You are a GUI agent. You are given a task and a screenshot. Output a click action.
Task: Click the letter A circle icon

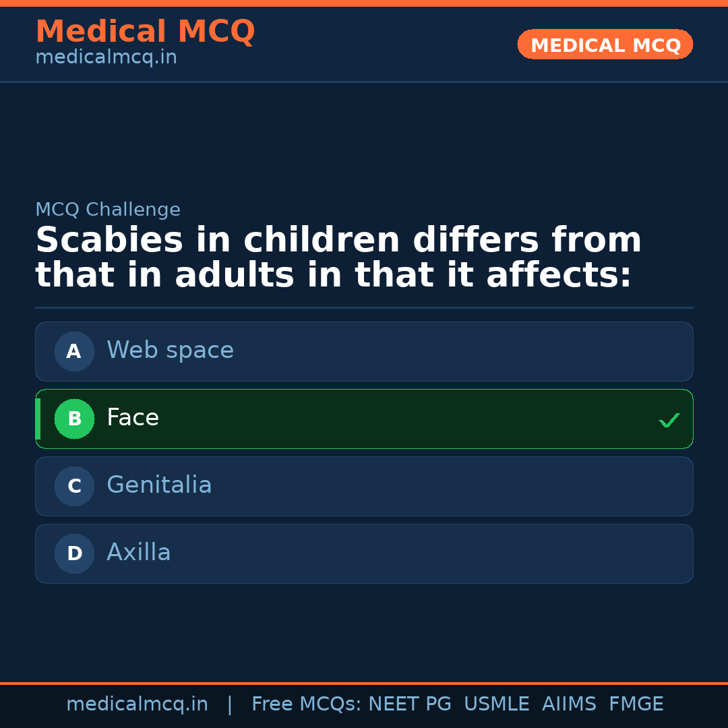coord(74,351)
